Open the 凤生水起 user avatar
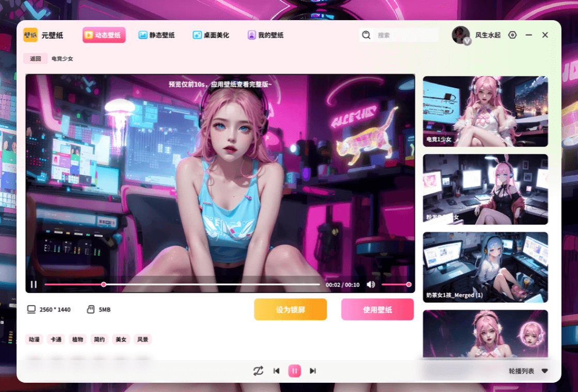Screen dimensions: 578x392 tap(460, 35)
